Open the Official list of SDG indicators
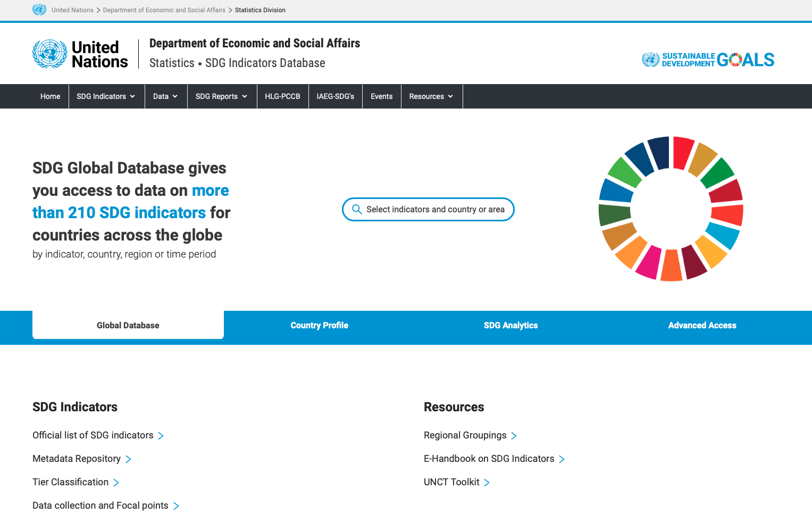Image resolution: width=812 pixels, height=522 pixels. point(93,435)
